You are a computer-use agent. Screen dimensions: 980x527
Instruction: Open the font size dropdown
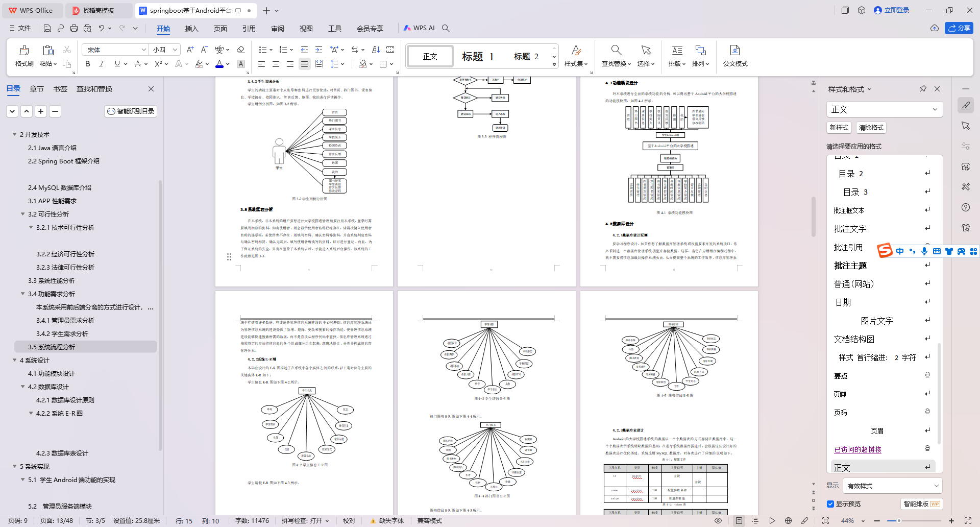coord(175,50)
